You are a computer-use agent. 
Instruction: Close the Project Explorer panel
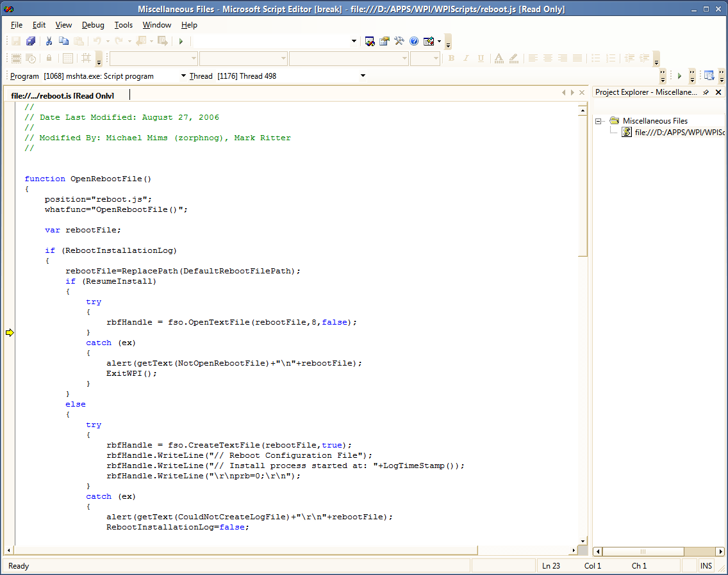(718, 92)
